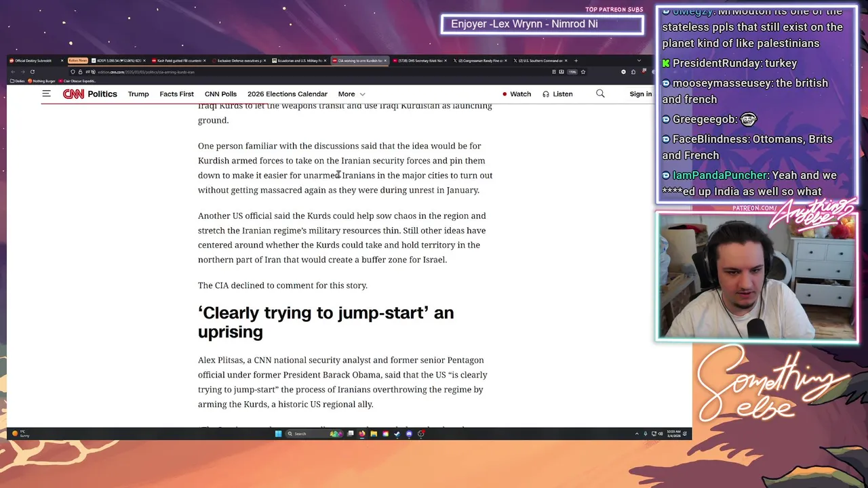Open the Nothing Burger bookmark

pos(41,81)
